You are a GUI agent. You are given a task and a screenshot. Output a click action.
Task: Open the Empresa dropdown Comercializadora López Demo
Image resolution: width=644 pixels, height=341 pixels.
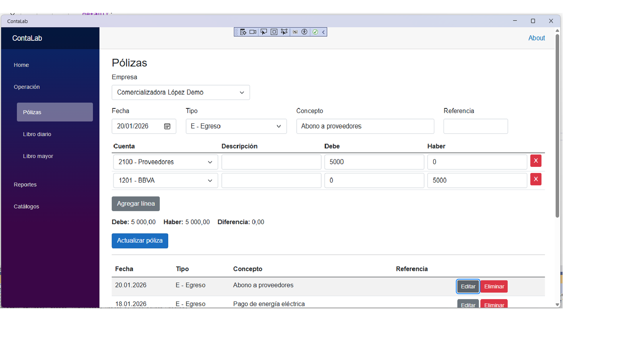click(x=181, y=92)
